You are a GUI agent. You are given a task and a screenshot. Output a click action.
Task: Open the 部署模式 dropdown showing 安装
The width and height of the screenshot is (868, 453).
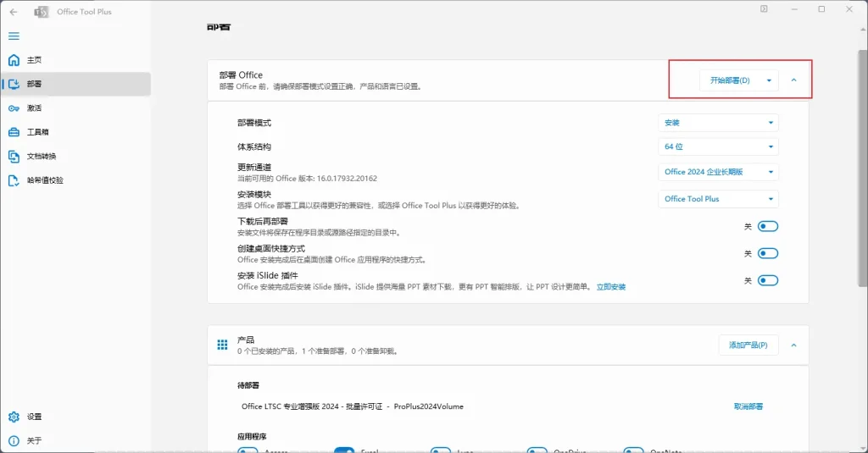(x=718, y=123)
